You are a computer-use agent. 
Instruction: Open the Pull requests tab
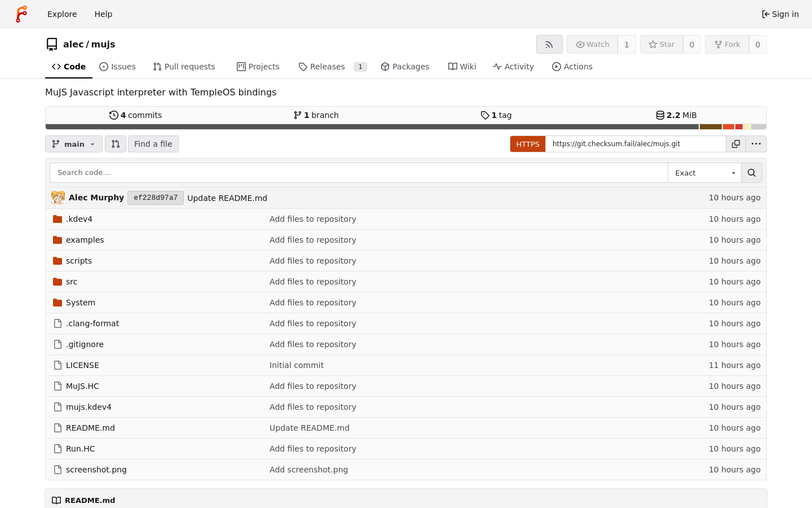pyautogui.click(x=184, y=67)
